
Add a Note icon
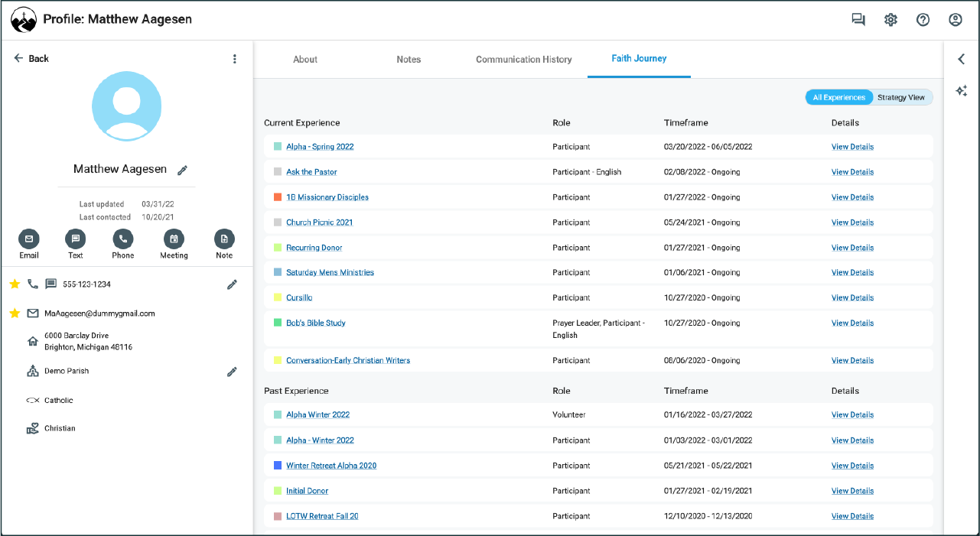tap(224, 239)
